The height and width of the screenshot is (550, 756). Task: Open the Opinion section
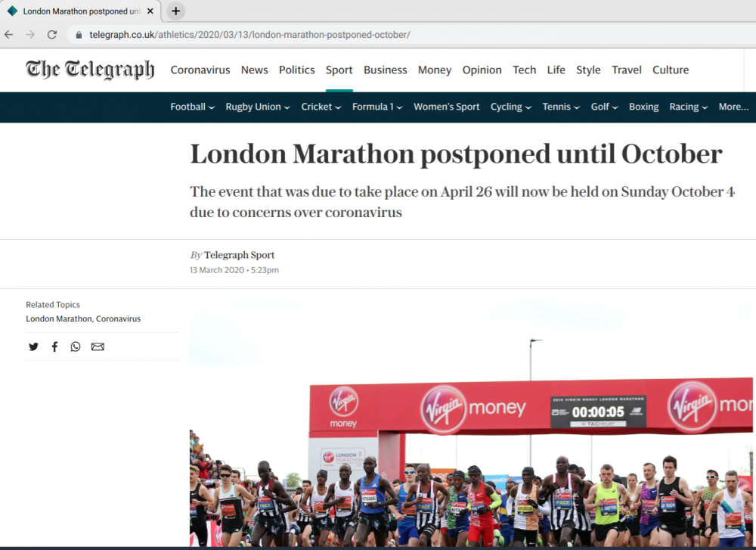482,70
